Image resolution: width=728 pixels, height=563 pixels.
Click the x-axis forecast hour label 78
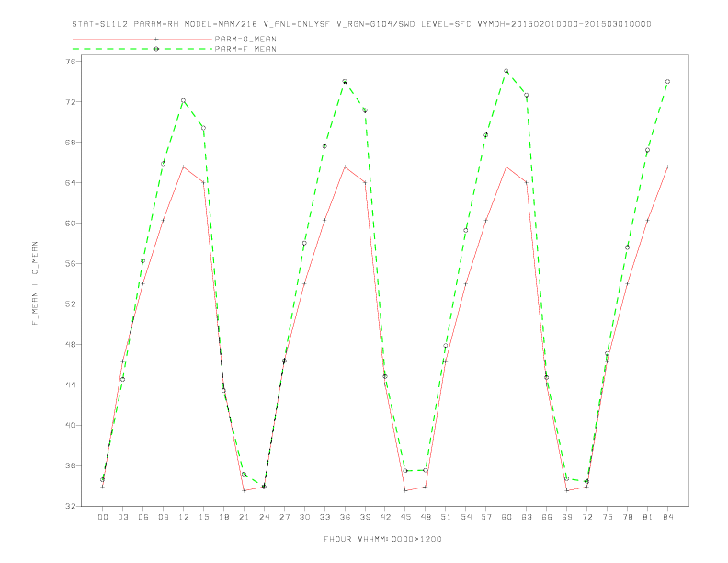628,517
